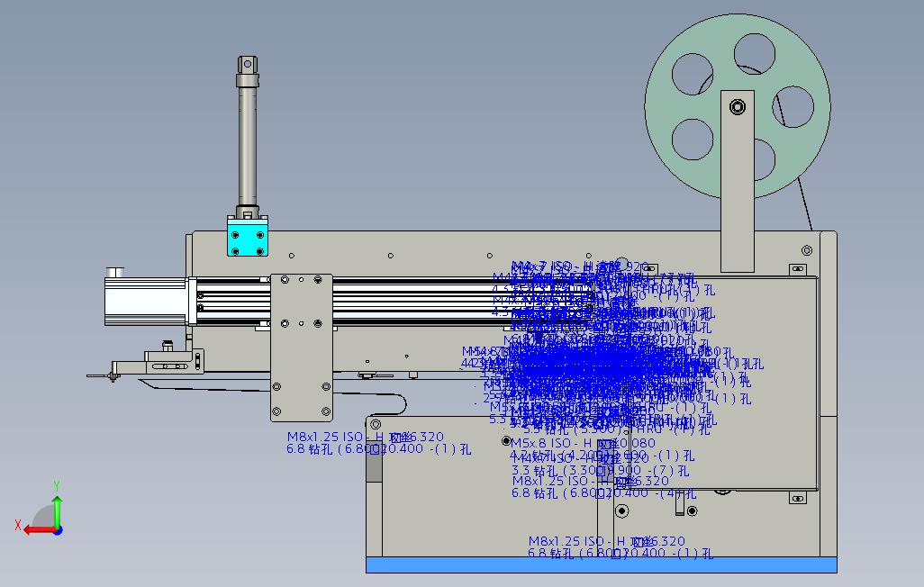
Task: Select the sliding carriage plate on the rail
Action: click(301, 348)
